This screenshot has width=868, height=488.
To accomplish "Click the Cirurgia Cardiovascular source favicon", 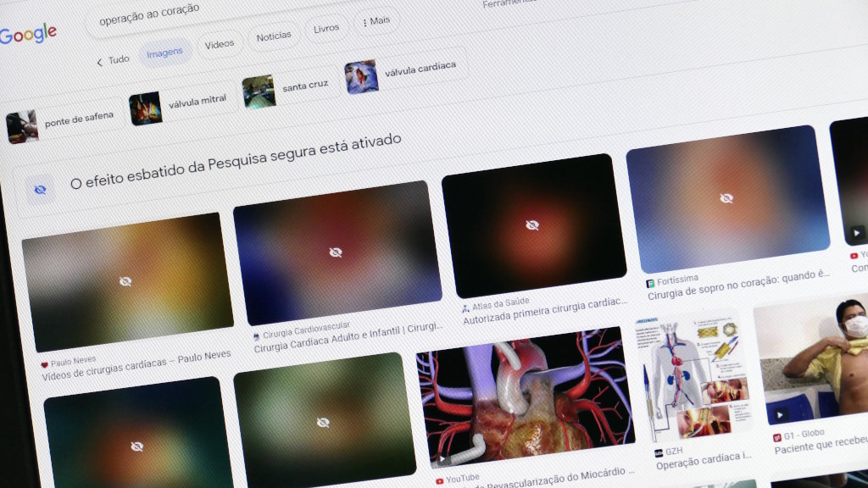I will coord(256,336).
